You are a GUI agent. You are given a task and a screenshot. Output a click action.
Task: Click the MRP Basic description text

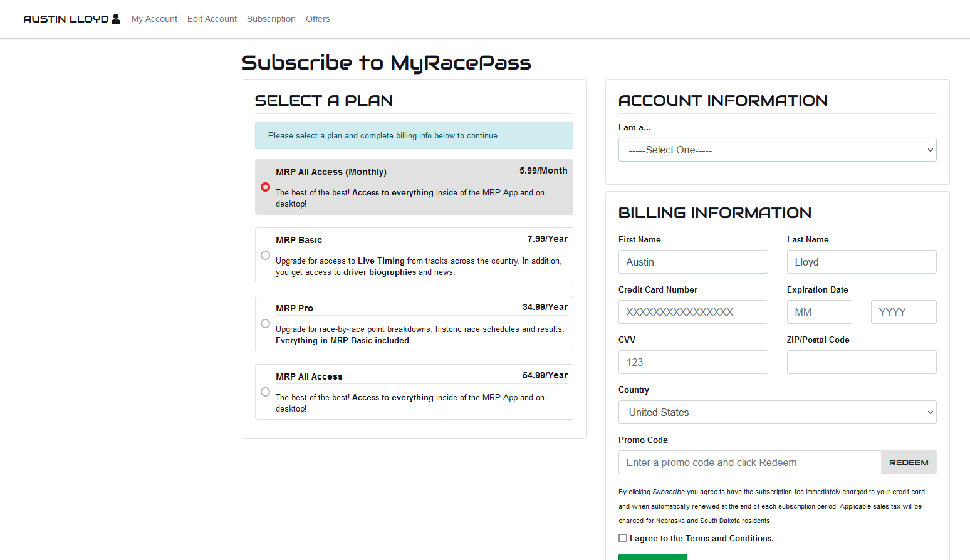click(419, 266)
